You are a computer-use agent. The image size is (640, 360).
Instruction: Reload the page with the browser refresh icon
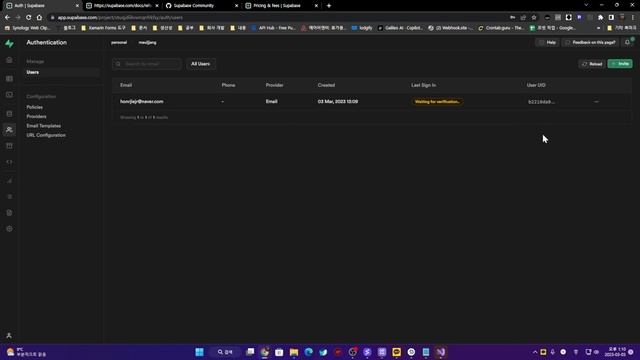pyautogui.click(x=28, y=18)
